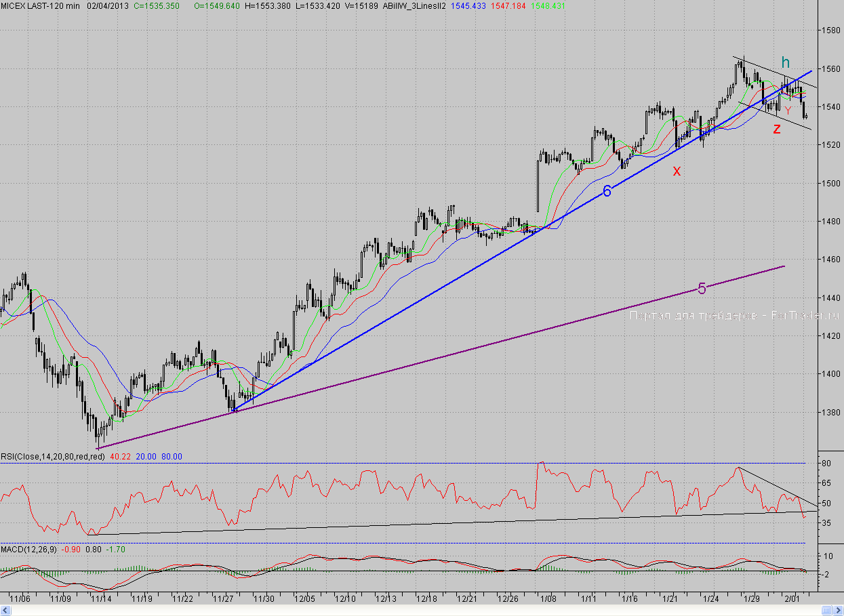Viewport: 844px width, 616px height.
Task: Click the MACD(12,26,9) indicator label
Action: point(29,548)
